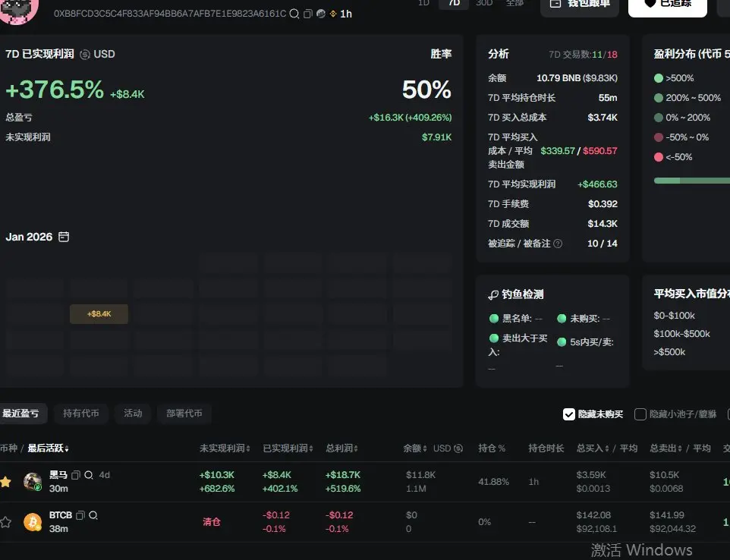Sort by 余额 column
This screenshot has width=730, height=560.
tap(415, 448)
